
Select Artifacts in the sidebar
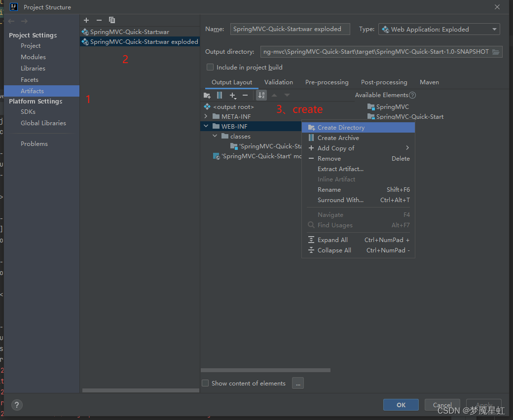point(41,91)
